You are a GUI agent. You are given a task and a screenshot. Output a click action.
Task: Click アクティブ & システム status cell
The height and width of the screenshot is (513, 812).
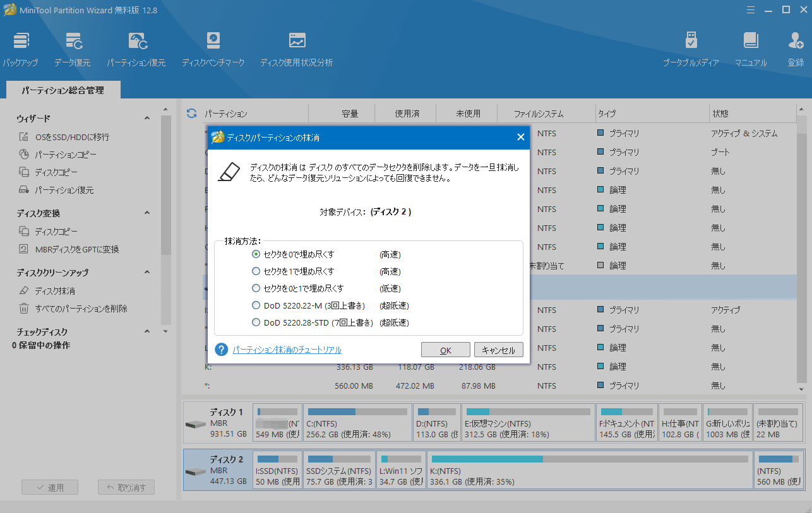744,133
